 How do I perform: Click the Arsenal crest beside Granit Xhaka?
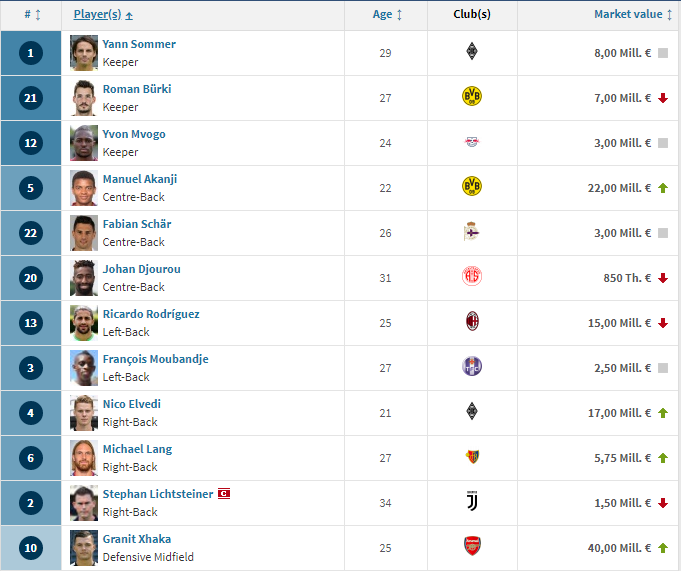coord(472,546)
